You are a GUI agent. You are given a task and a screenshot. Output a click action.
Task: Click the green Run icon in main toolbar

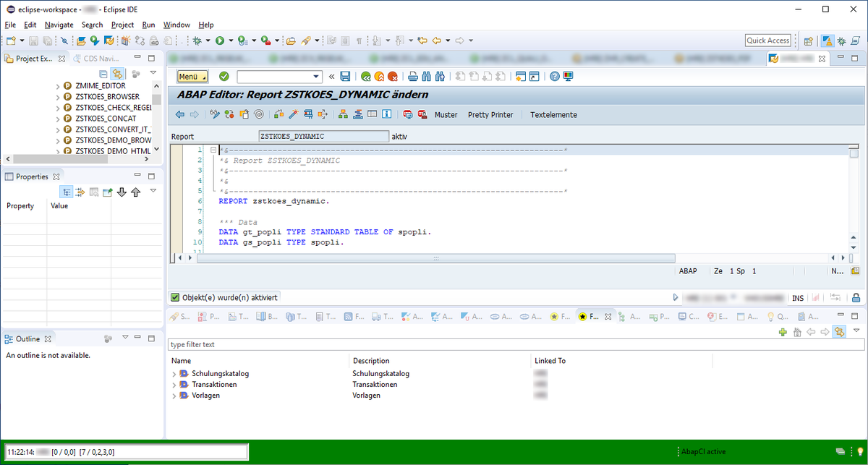219,40
